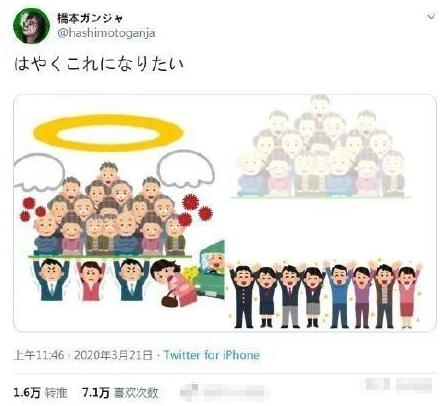Click the Twitter for iPhone source link
The width and height of the screenshot is (446, 406).
click(212, 355)
